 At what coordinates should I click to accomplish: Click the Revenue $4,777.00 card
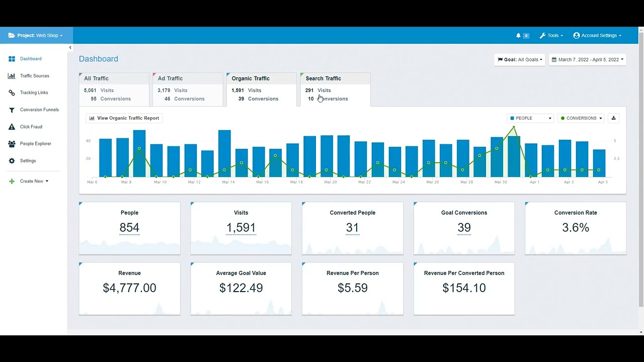point(129,289)
